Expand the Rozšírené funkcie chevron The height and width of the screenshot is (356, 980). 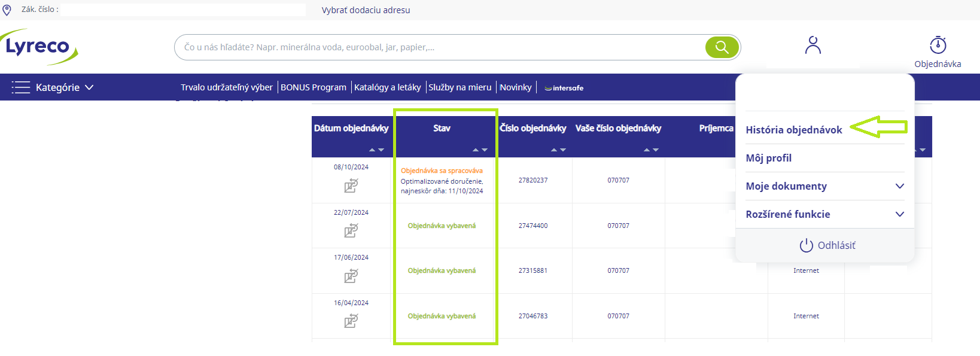(x=900, y=214)
